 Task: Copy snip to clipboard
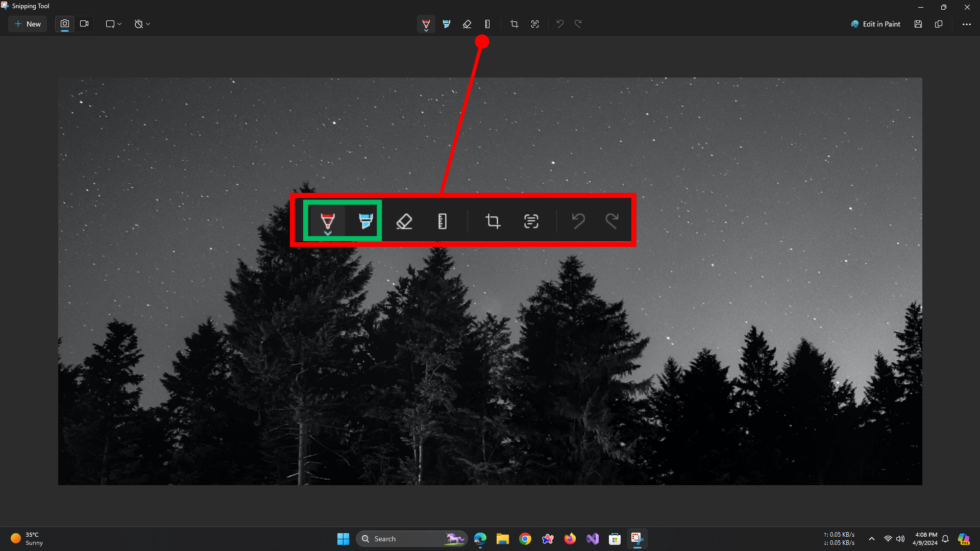938,24
